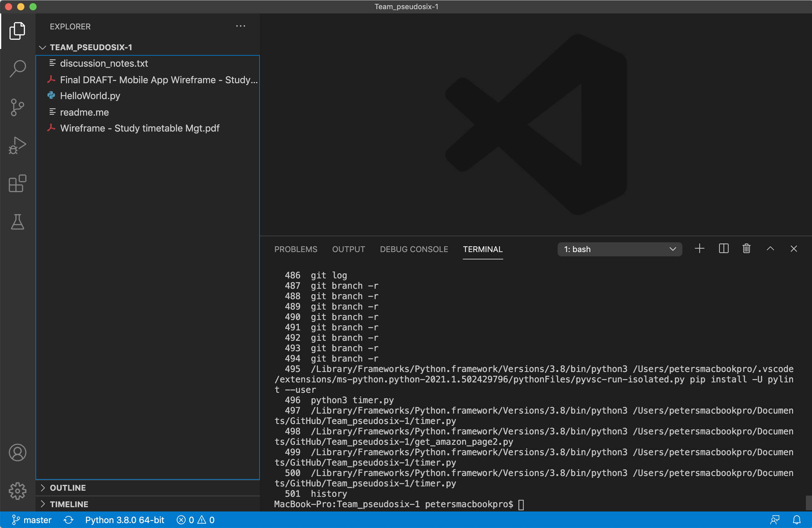Open the Search view in activity bar

click(17, 69)
